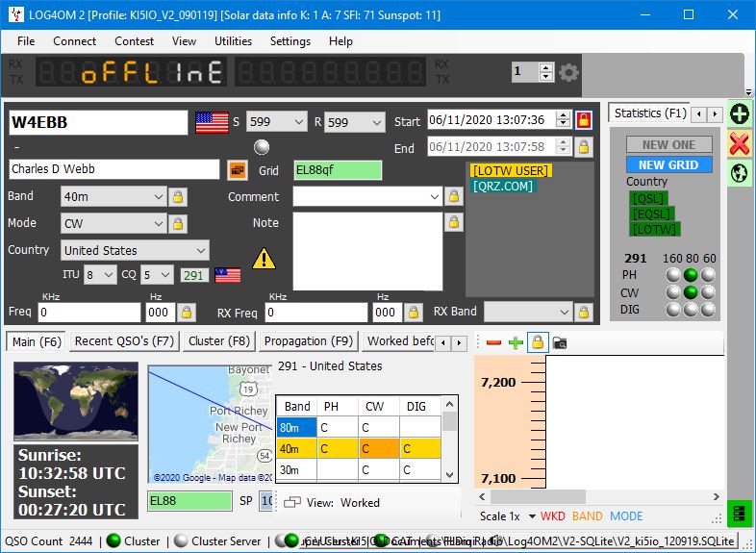Click the BAND highlight option
The image size is (756, 553).
tap(587, 516)
